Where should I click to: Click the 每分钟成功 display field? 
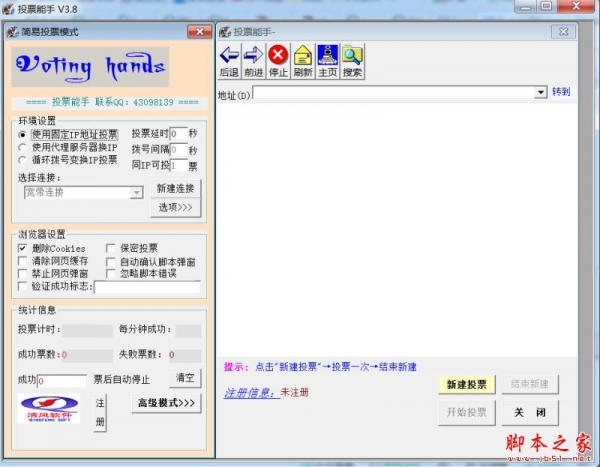click(188, 331)
